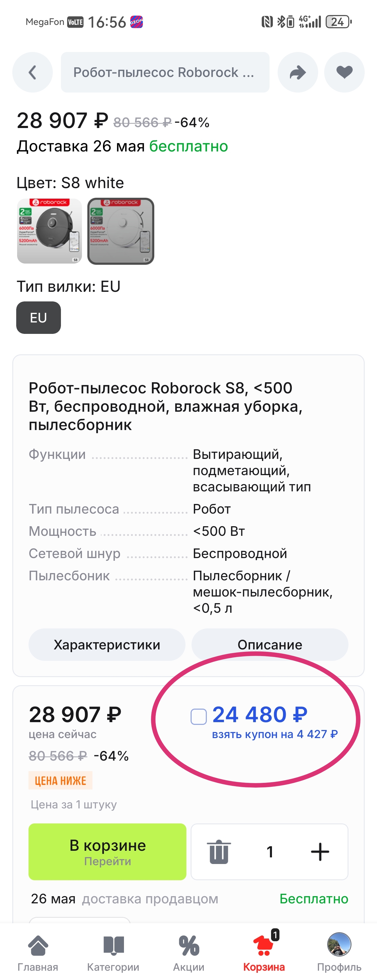Add product to favorites with heart icon
This screenshot has height=980, width=377.
tap(344, 72)
